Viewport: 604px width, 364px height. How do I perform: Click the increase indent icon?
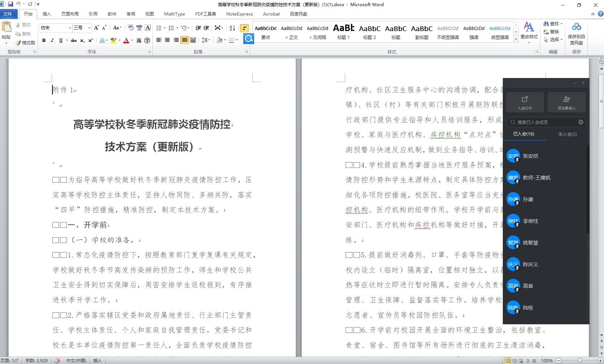coord(206,28)
